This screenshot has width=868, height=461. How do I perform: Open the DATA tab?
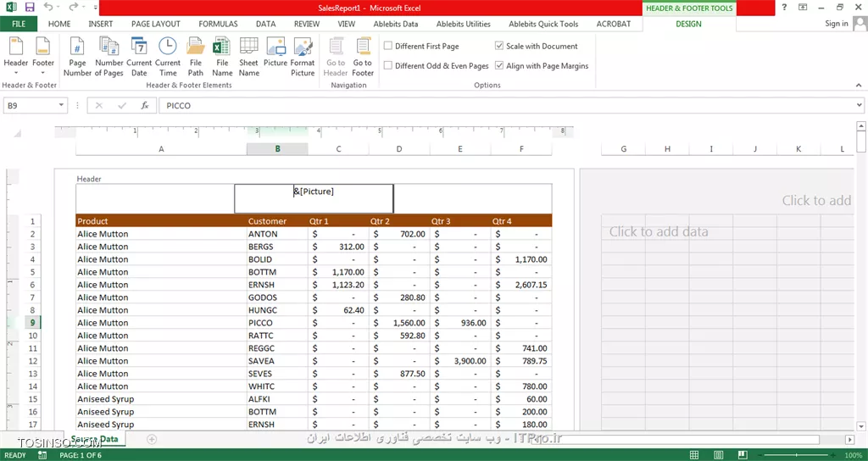click(265, 24)
